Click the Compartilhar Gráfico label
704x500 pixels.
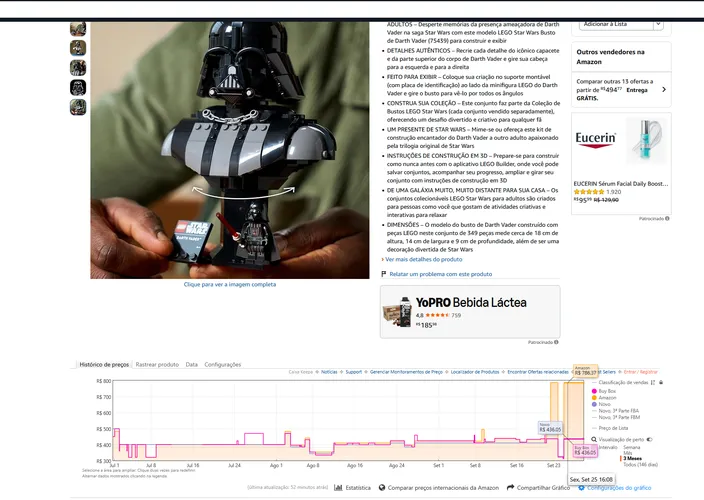click(543, 487)
